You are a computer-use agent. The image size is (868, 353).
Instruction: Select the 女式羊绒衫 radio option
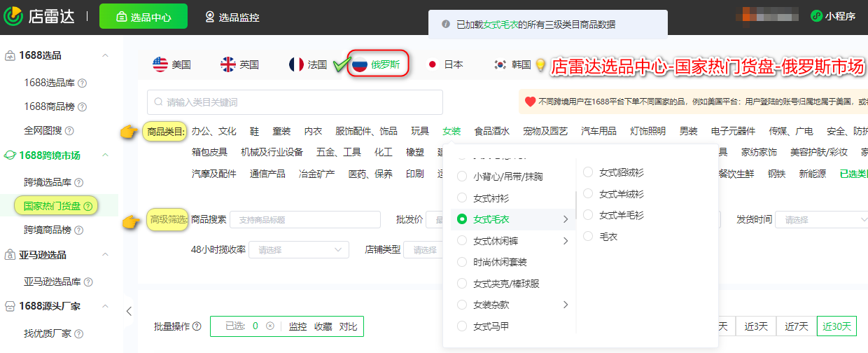(x=588, y=194)
